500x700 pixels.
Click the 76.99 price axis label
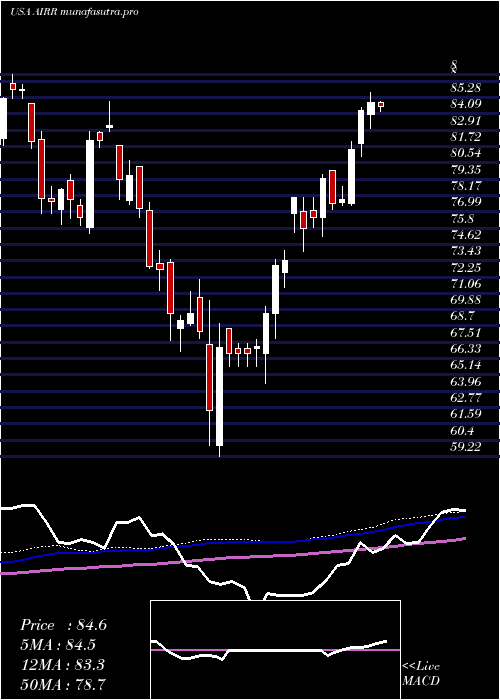click(466, 202)
